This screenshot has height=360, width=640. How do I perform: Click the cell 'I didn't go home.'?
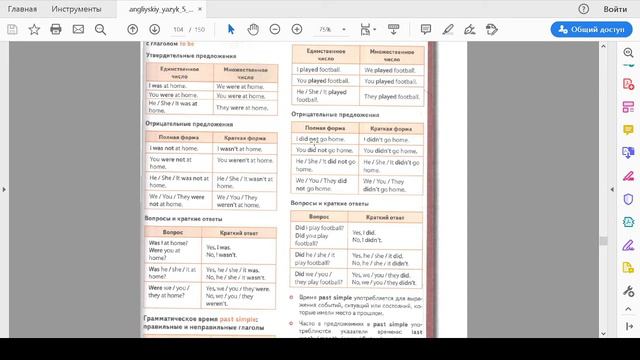tap(391, 140)
